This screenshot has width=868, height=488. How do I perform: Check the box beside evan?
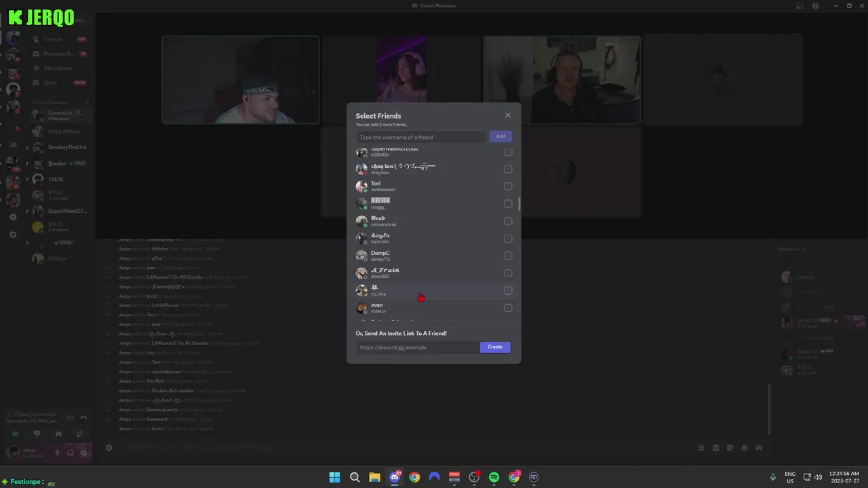tap(509, 308)
